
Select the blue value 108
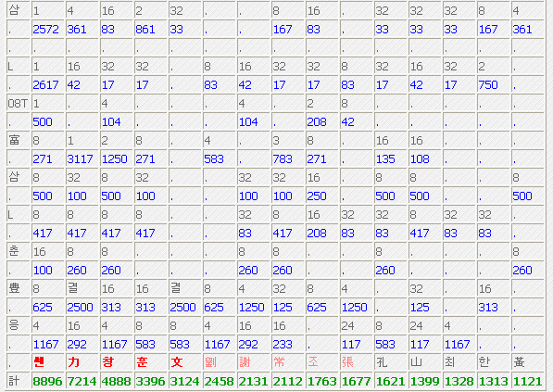[420, 159]
